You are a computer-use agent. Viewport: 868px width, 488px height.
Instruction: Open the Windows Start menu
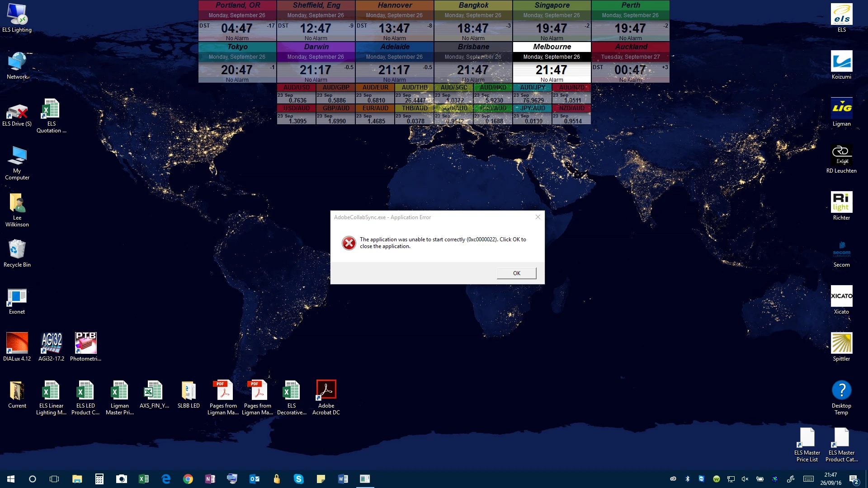[11, 479]
